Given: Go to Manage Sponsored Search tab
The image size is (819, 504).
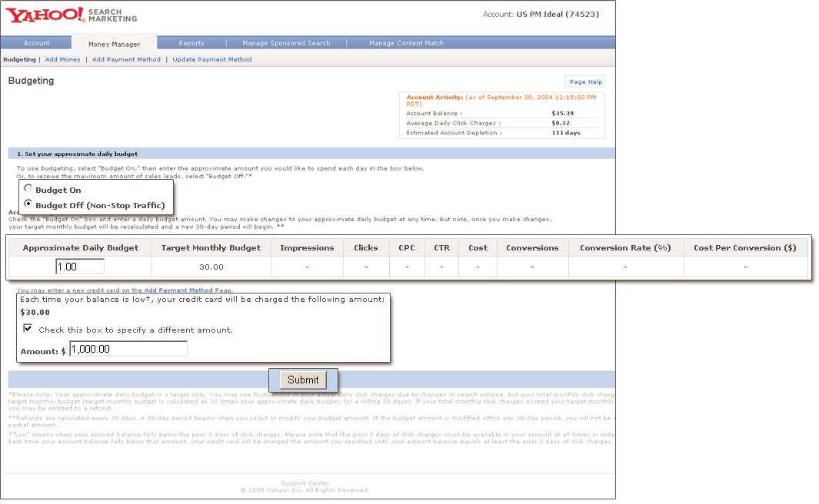Looking at the screenshot, I should [x=286, y=43].
